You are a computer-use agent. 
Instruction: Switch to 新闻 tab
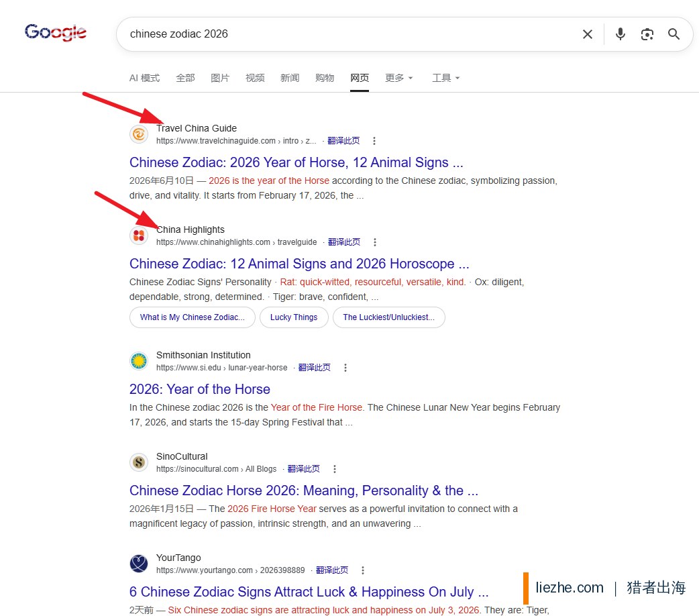pyautogui.click(x=290, y=78)
